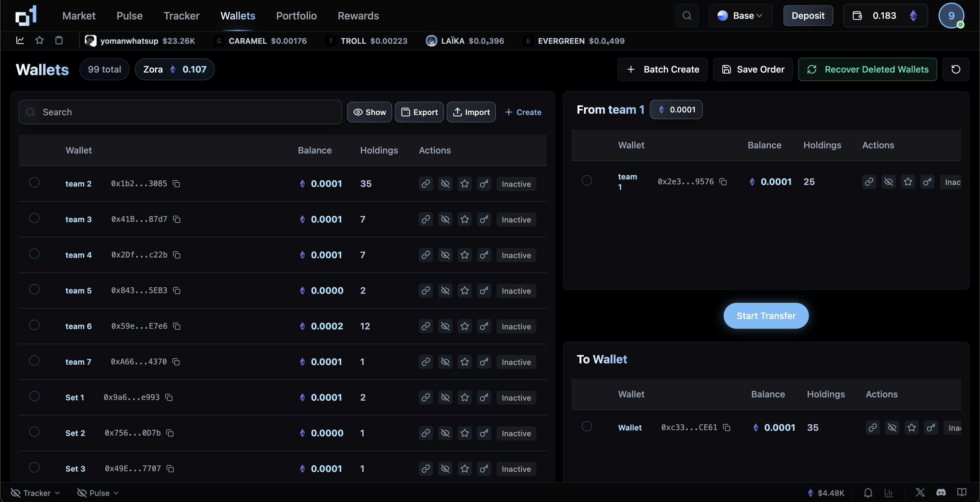Screen dimensions: 980x502
Task: Click the chart icon in ticker bar
Action: pyautogui.click(x=20, y=40)
